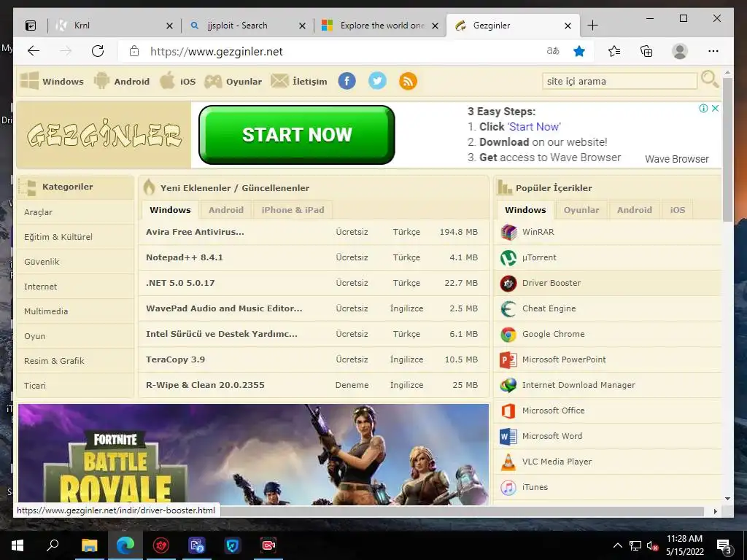This screenshot has width=747, height=560.
Task: Close the ad with the X icon
Action: (715, 108)
